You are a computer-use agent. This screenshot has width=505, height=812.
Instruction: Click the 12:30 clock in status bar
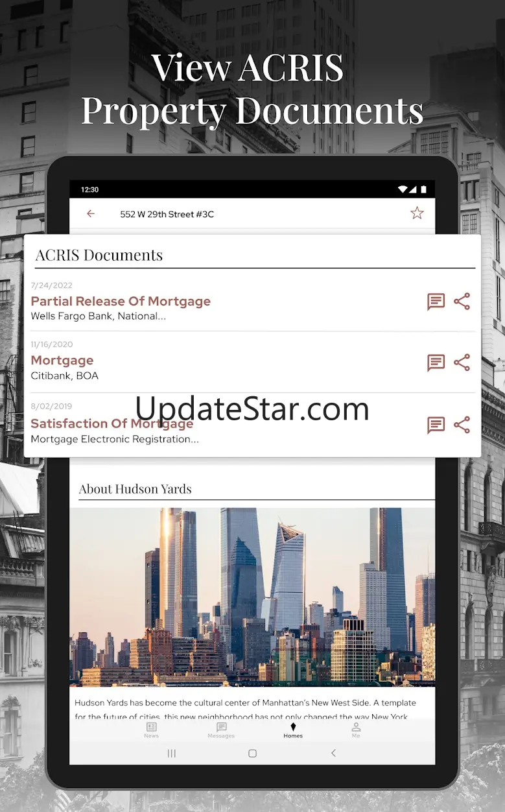tap(89, 190)
